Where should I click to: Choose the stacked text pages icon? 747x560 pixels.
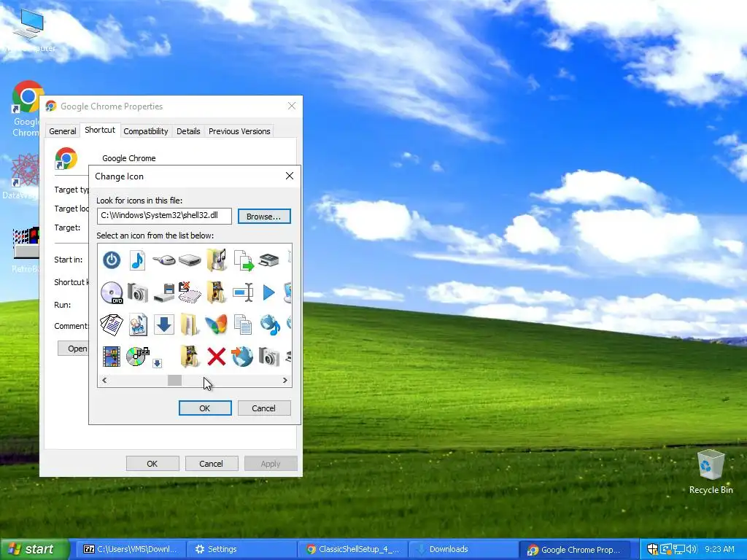pos(112,324)
